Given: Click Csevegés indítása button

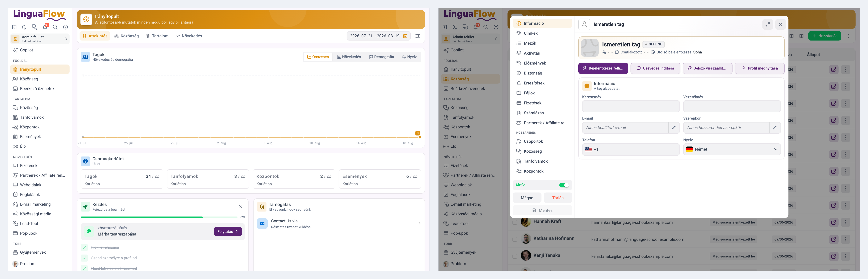Looking at the screenshot, I should (x=655, y=68).
